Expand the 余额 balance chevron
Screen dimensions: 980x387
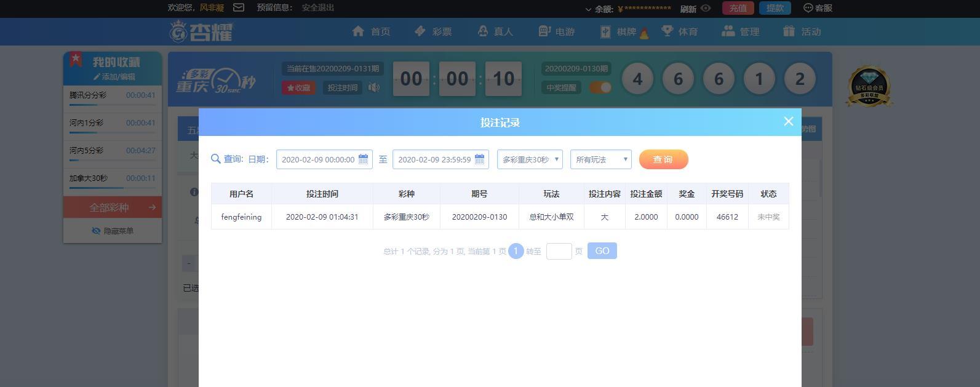(x=588, y=9)
